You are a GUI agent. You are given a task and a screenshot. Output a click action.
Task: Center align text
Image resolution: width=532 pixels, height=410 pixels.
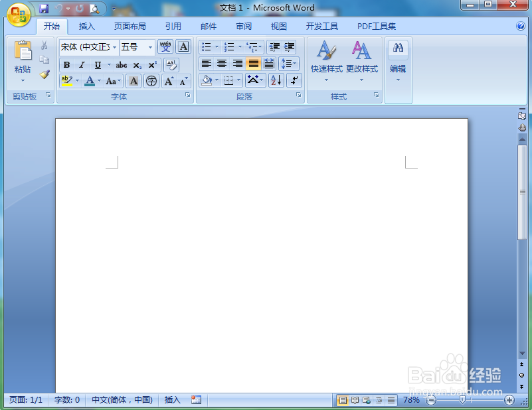(222, 64)
